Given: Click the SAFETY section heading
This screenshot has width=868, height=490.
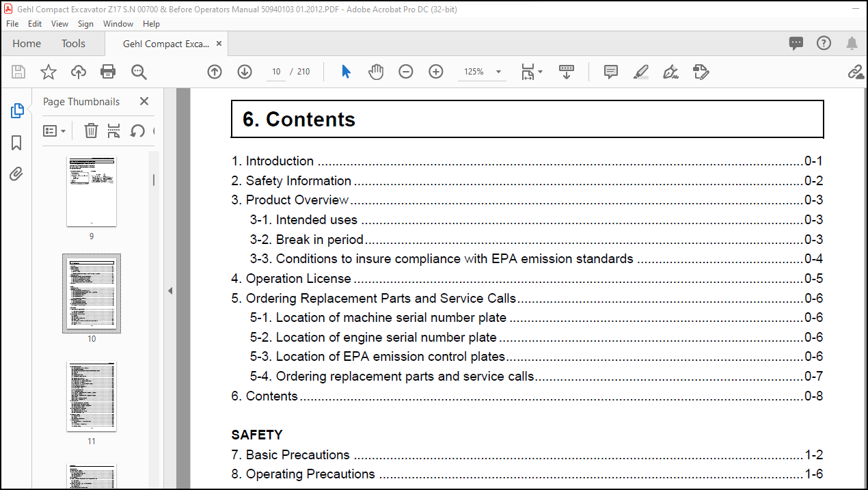Looking at the screenshot, I should [x=257, y=435].
